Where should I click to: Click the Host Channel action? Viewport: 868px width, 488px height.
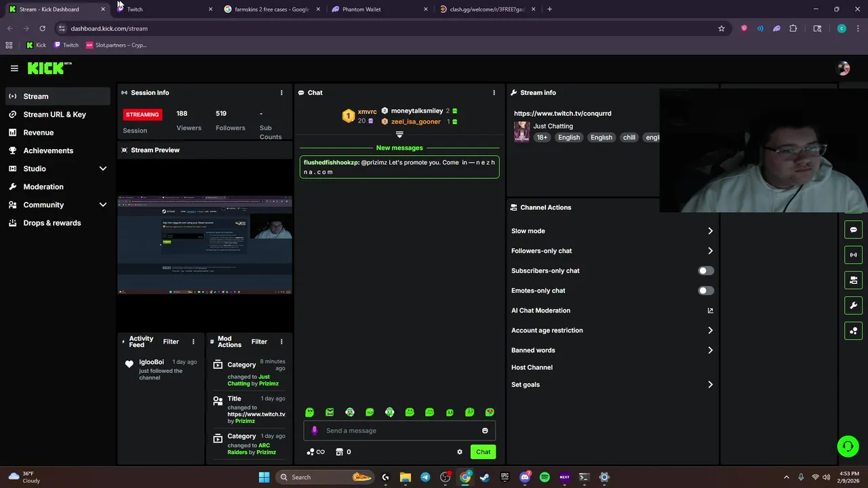[x=532, y=367]
